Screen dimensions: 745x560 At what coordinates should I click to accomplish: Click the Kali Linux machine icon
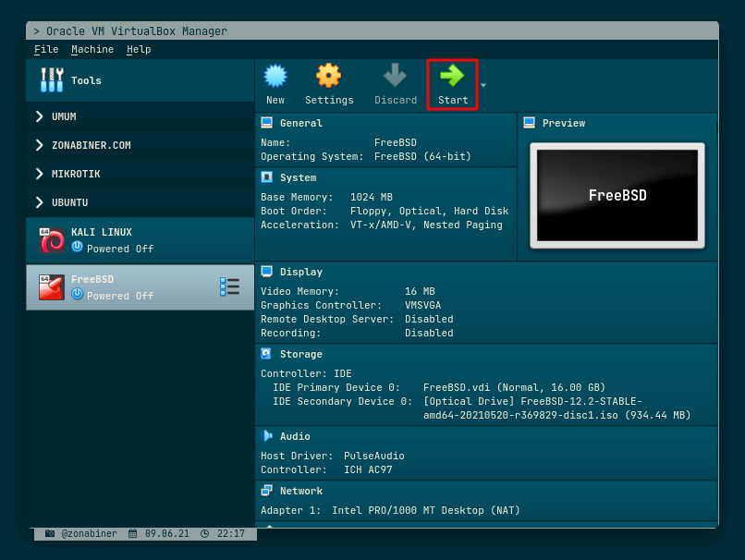50,239
